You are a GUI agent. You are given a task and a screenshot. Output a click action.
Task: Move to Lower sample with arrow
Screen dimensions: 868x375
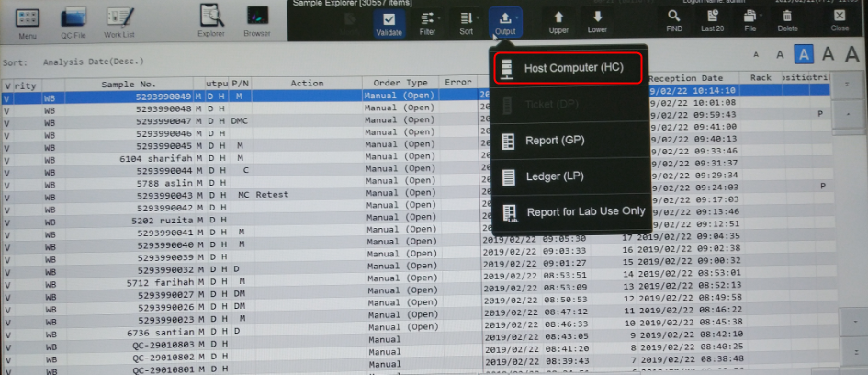tap(598, 21)
